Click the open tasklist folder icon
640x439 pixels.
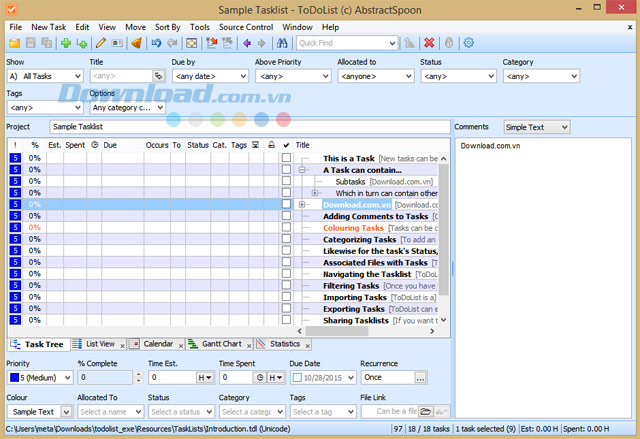[x=15, y=43]
